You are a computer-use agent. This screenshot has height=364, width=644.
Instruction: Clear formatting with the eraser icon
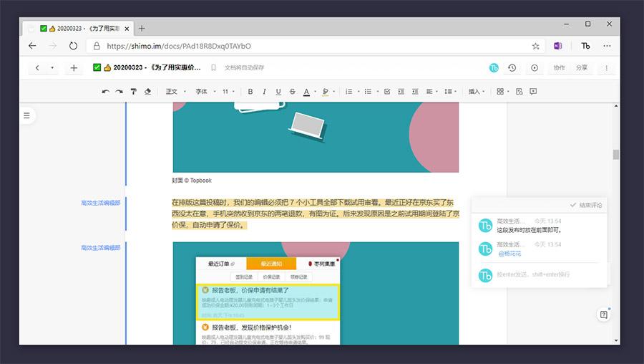[x=148, y=92]
